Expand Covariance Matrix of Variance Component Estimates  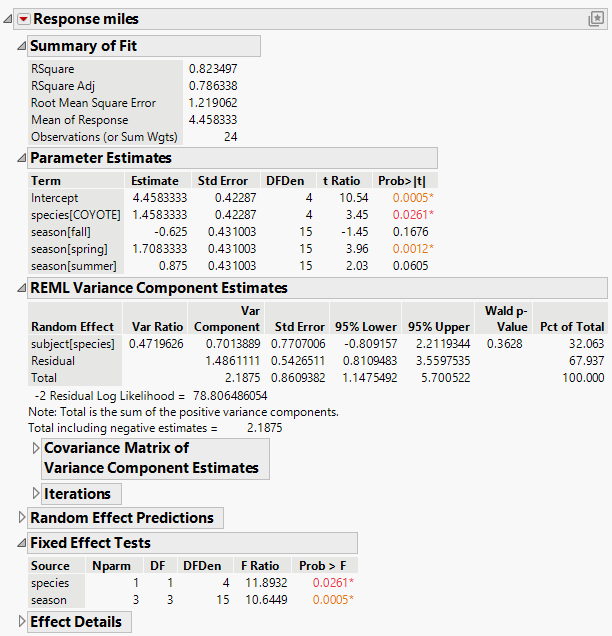coord(37,448)
